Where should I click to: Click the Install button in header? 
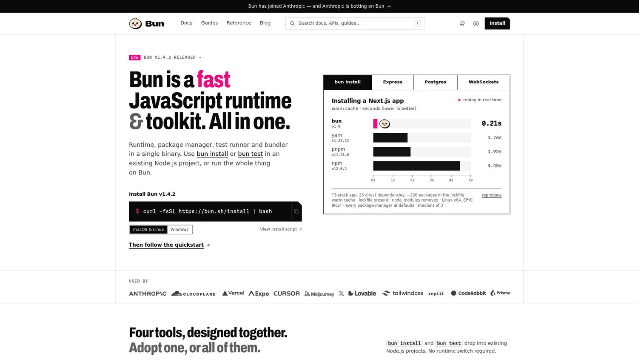[x=497, y=23]
